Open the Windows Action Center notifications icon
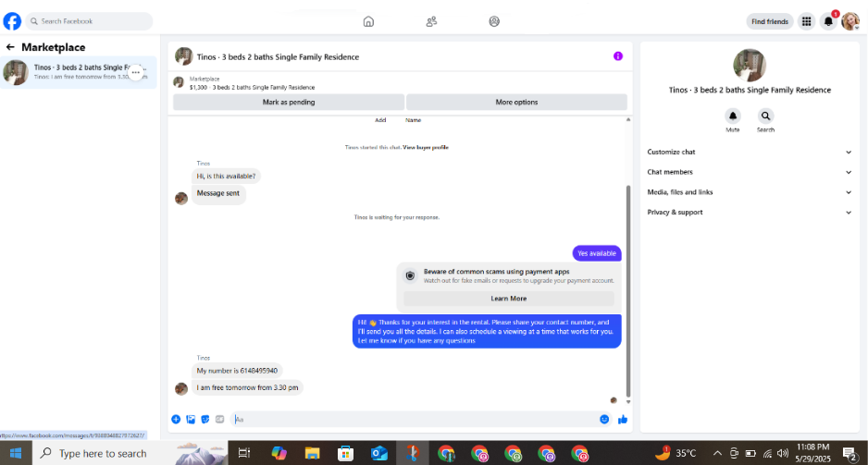The width and height of the screenshot is (868, 465). (x=850, y=453)
